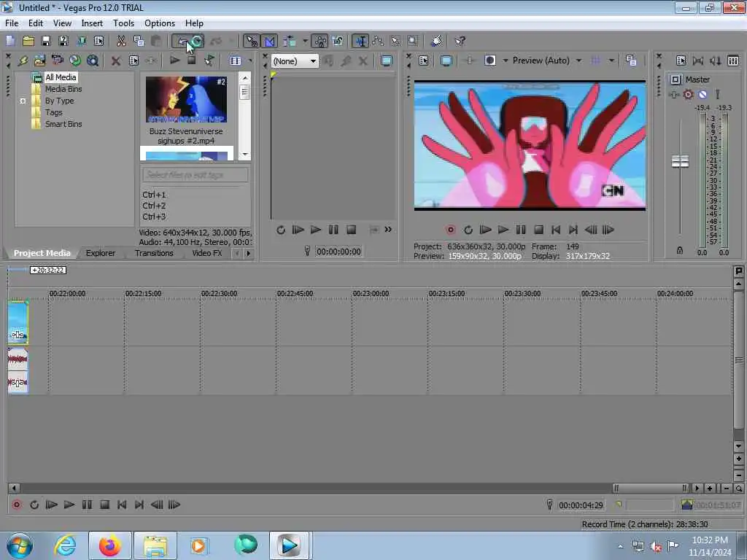Create a new project with New icon
Viewport: 747px width, 560px height.
10,41
